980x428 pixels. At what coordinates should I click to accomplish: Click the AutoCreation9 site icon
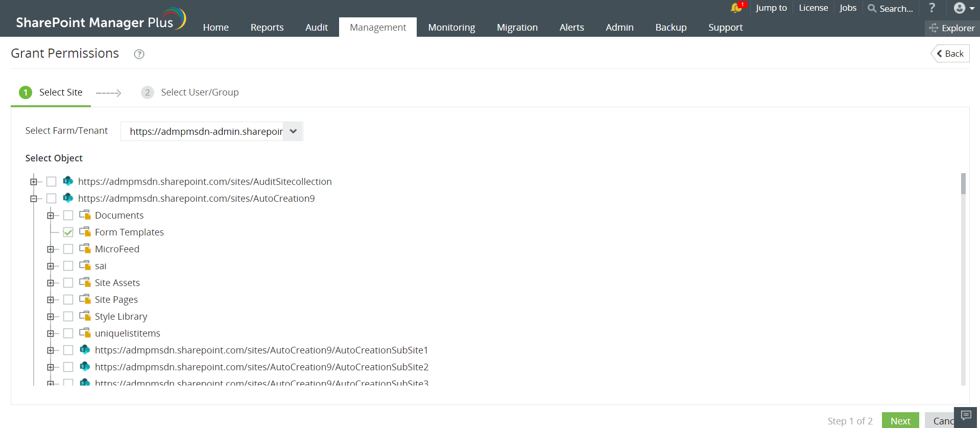68,198
